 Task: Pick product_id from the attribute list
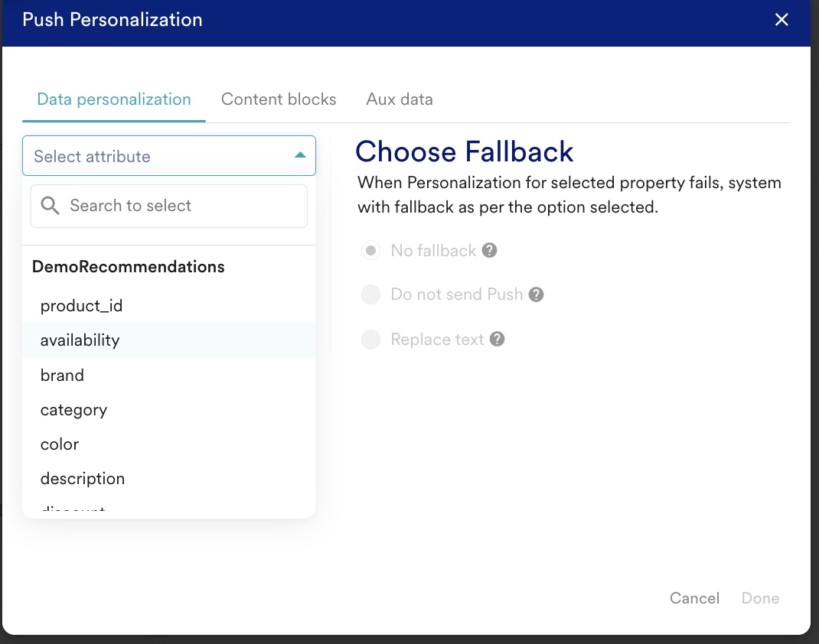click(168, 306)
